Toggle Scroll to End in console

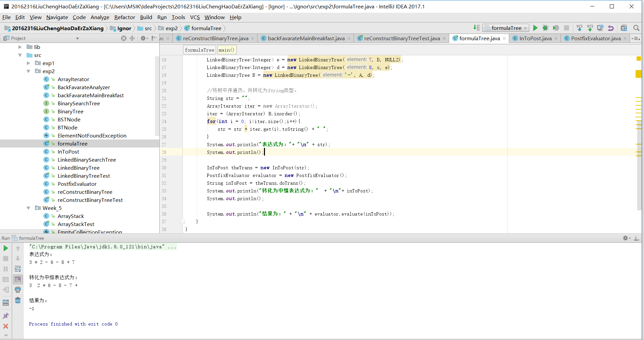18,279
